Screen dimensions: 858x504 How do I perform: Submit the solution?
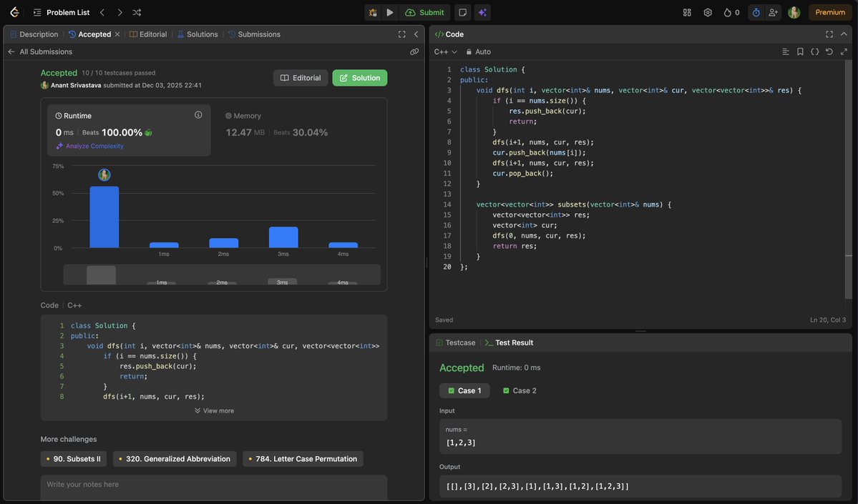click(x=424, y=12)
